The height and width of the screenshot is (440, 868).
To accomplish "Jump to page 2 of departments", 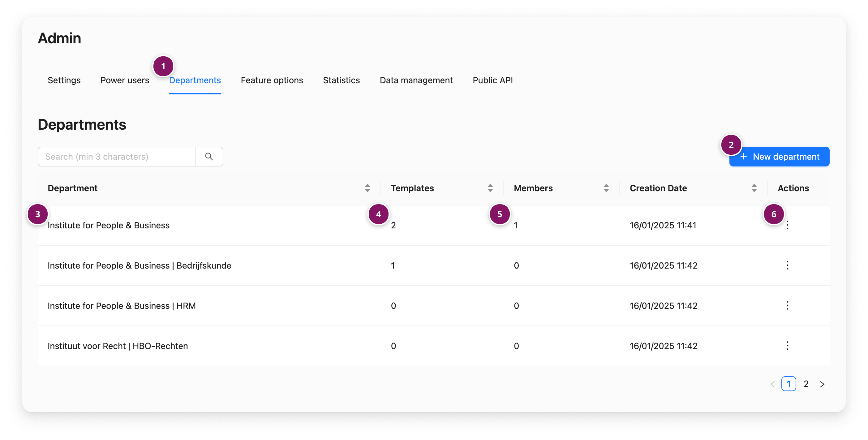I will point(806,384).
